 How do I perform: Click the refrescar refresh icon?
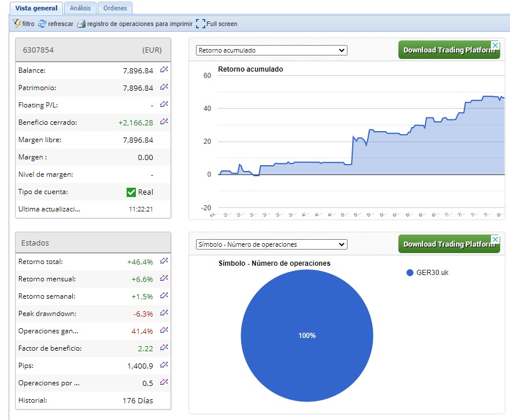click(42, 24)
